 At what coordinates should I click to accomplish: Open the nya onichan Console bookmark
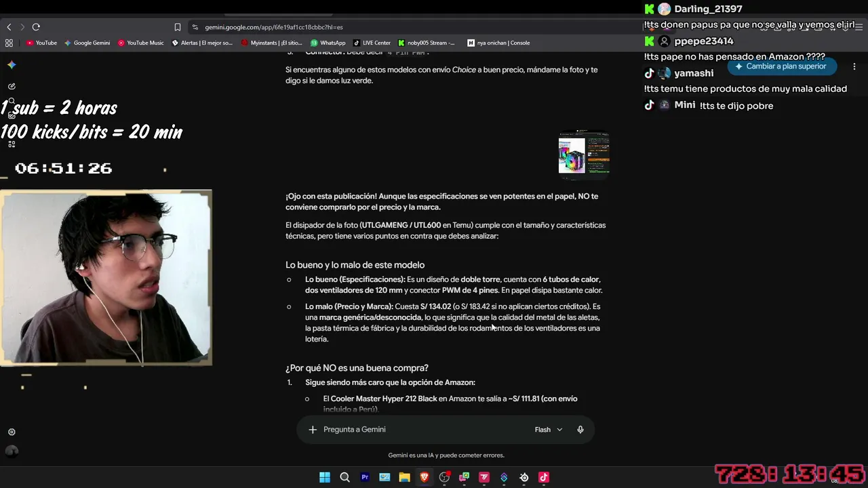[498, 43]
